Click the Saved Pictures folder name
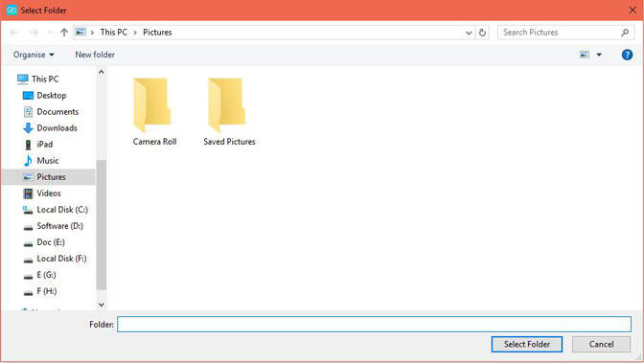This screenshot has height=363, width=644. tap(229, 142)
